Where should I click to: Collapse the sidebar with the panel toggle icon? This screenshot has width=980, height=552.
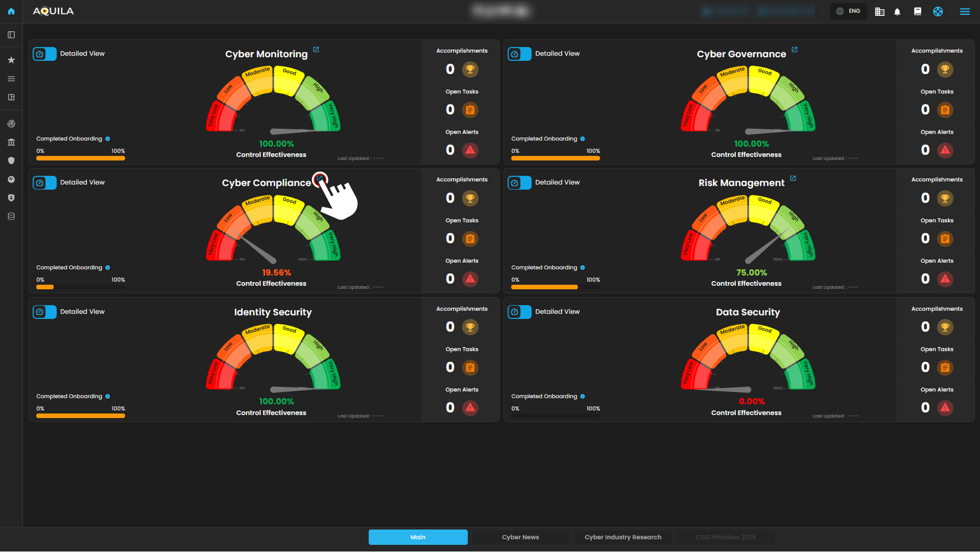[11, 35]
